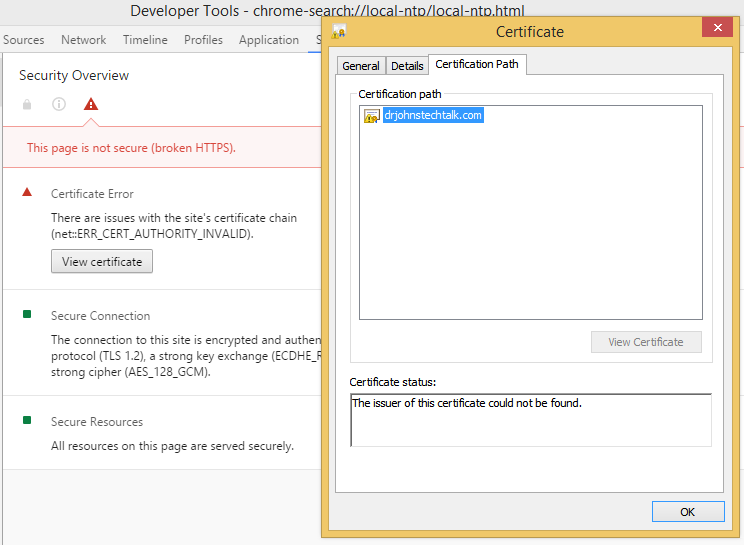The image size is (744, 545).
Task: Click the Secure Connection heading
Action: point(101,316)
